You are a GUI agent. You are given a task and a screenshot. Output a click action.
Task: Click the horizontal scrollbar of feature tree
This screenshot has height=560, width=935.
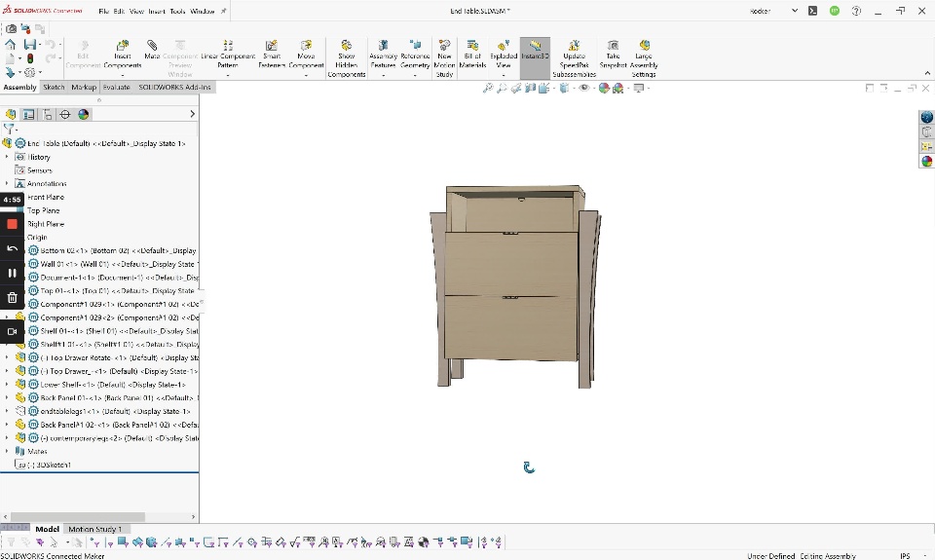click(78, 516)
